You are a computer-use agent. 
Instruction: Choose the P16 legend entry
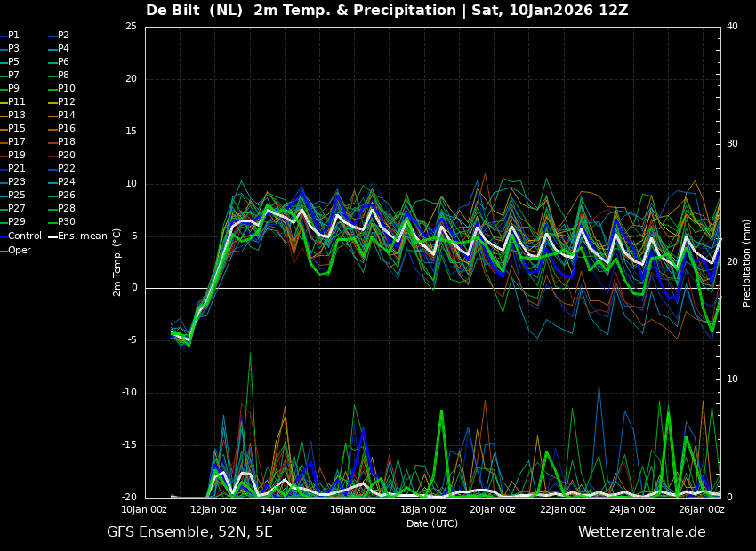click(67, 129)
